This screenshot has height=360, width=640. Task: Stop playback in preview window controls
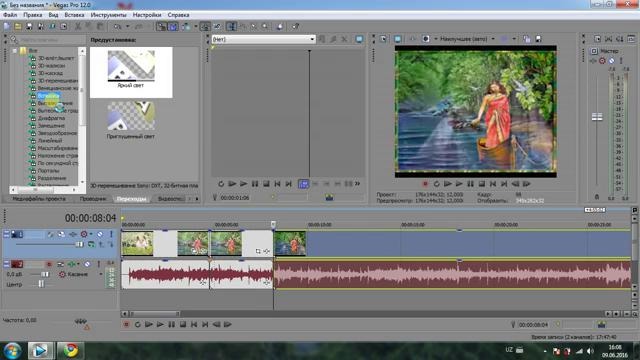[482, 184]
